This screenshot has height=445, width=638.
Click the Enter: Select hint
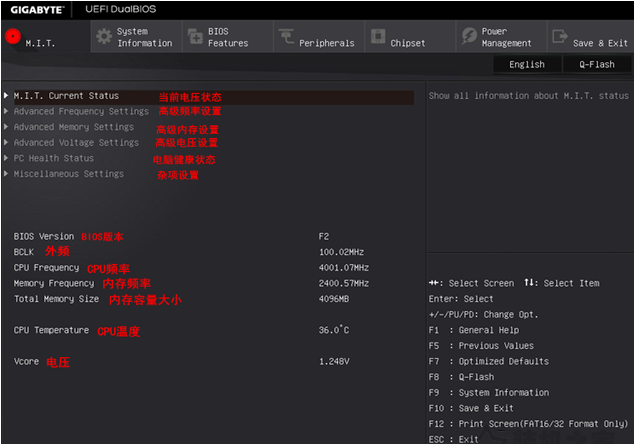pyautogui.click(x=461, y=299)
